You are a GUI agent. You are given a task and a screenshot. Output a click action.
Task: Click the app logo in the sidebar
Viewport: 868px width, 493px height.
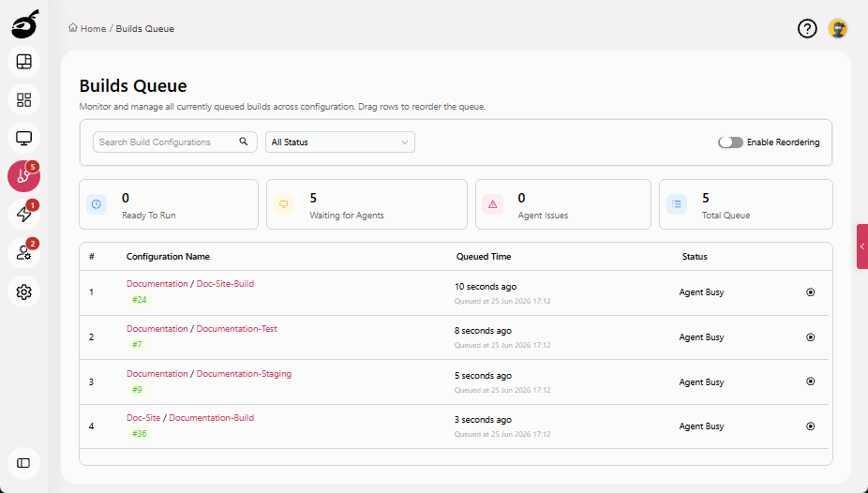pyautogui.click(x=25, y=24)
